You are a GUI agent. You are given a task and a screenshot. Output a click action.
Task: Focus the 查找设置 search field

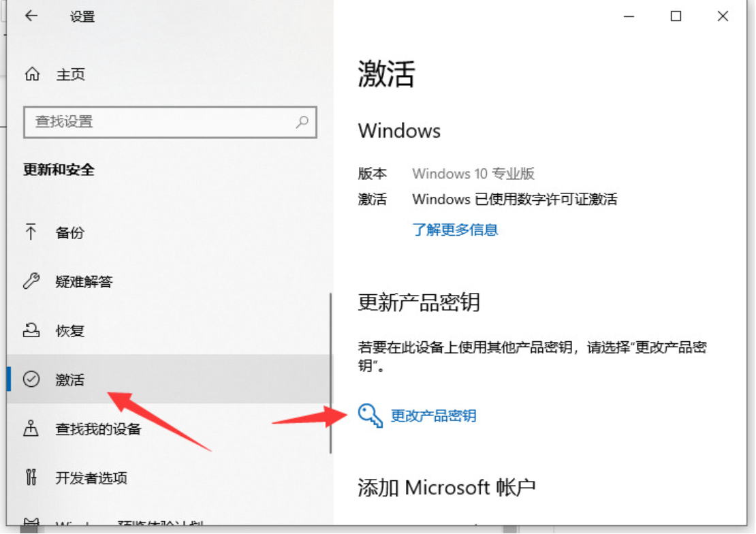(x=170, y=122)
